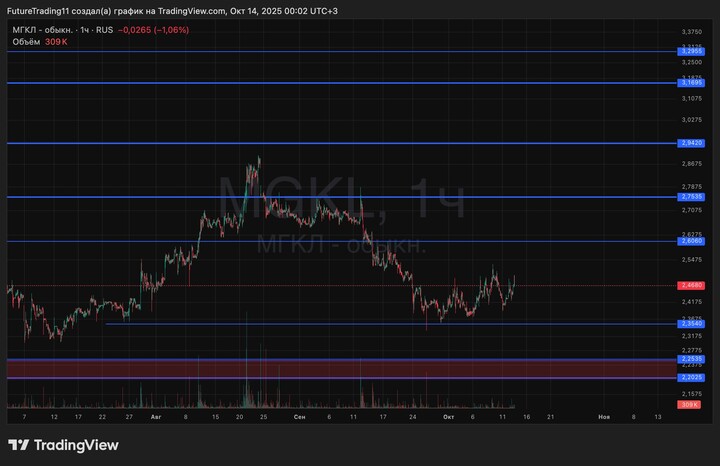Click the red 2,4680 current price label
This screenshot has width=720, height=466.
coord(691,286)
